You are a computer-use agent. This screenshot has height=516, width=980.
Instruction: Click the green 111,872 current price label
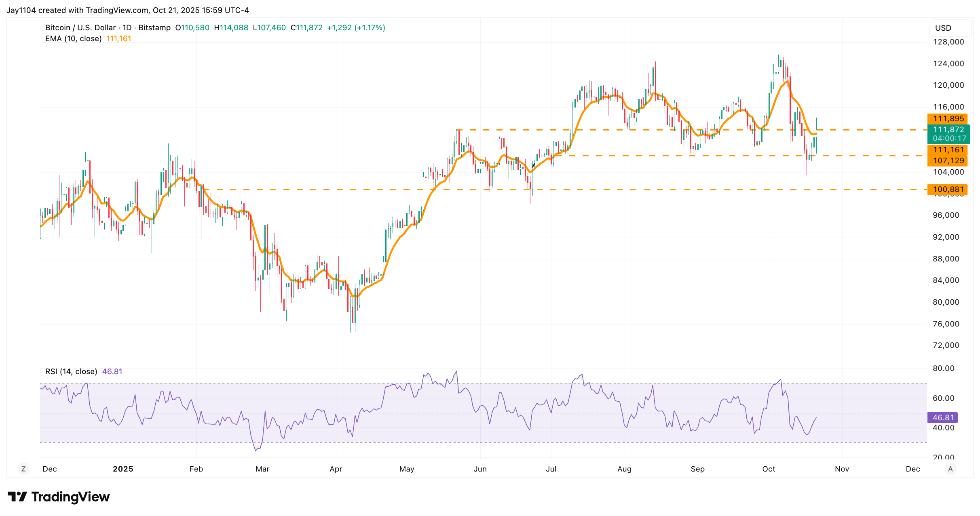tap(948, 130)
